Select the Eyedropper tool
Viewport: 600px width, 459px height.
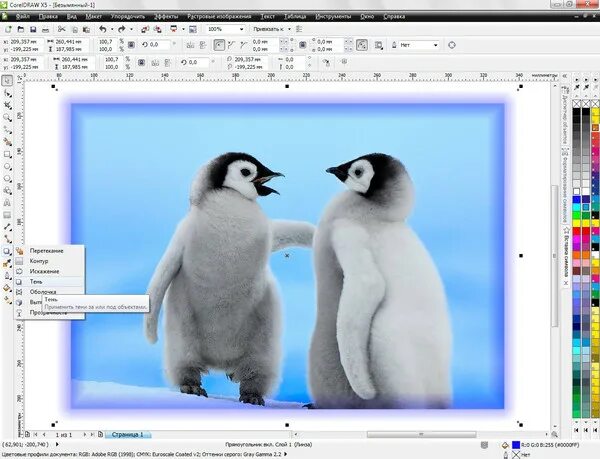click(7, 263)
